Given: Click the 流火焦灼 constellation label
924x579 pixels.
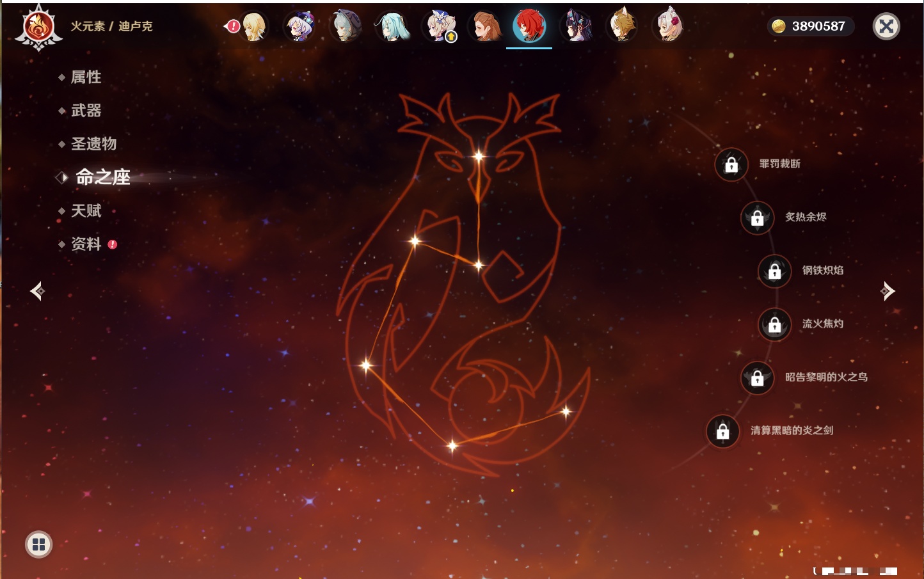Looking at the screenshot, I should 823,324.
